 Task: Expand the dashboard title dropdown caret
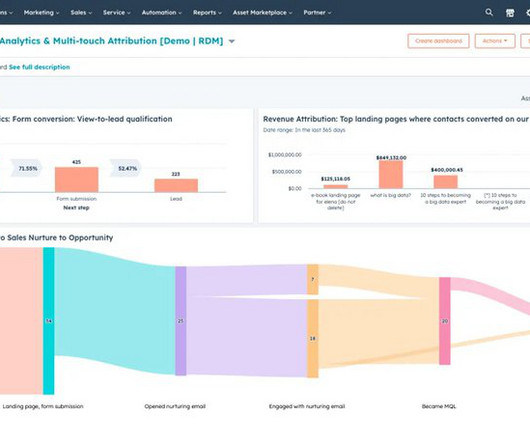232,42
